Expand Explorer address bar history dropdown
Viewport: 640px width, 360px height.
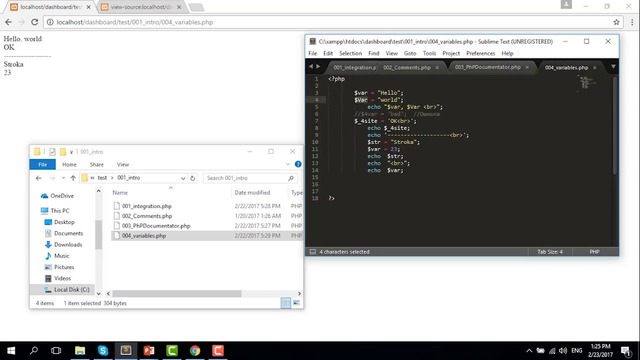click(x=183, y=178)
